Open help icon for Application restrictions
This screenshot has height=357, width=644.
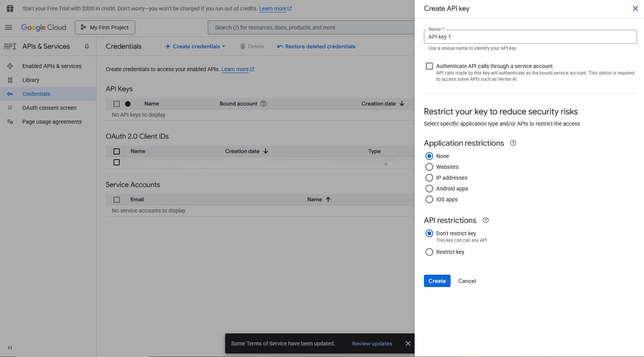coord(513,143)
